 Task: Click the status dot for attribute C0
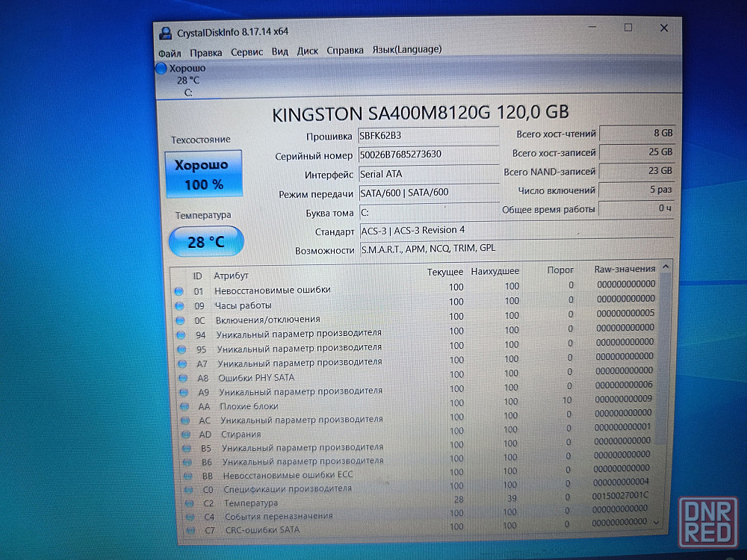pos(189,490)
